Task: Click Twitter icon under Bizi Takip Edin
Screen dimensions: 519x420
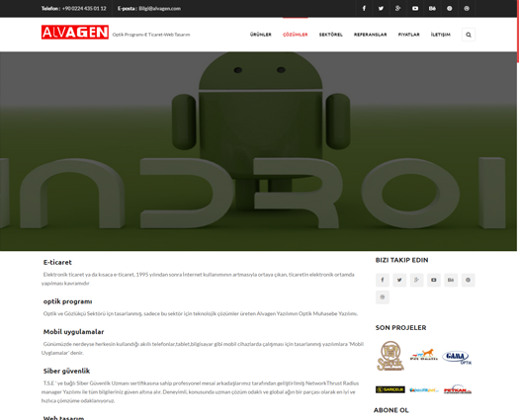Action: tap(399, 280)
